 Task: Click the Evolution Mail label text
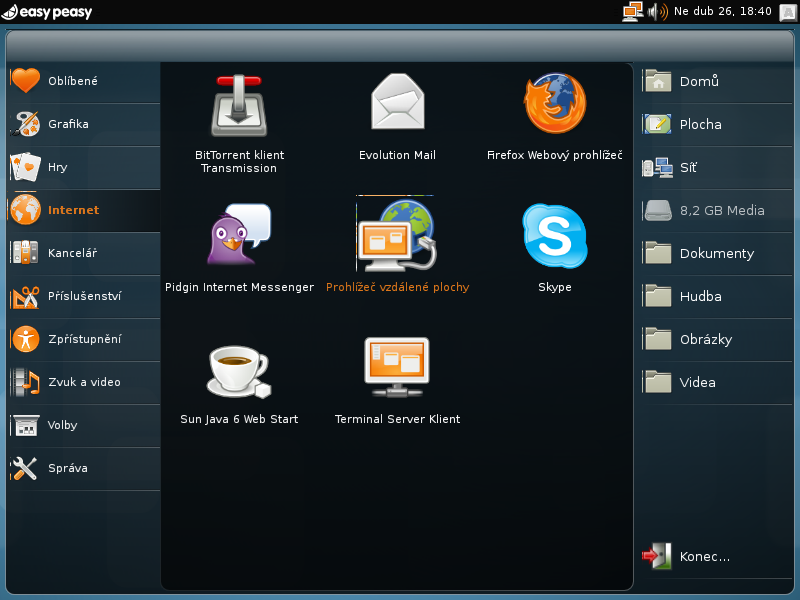(397, 155)
